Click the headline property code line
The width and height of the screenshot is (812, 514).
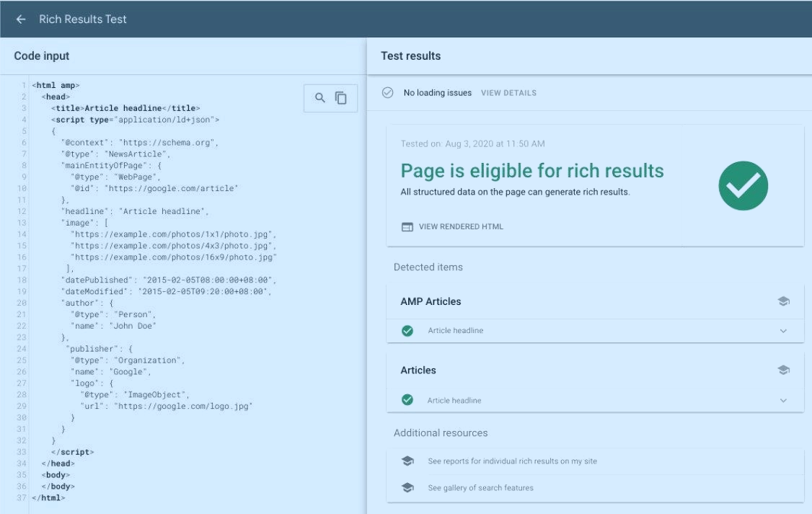(135, 211)
